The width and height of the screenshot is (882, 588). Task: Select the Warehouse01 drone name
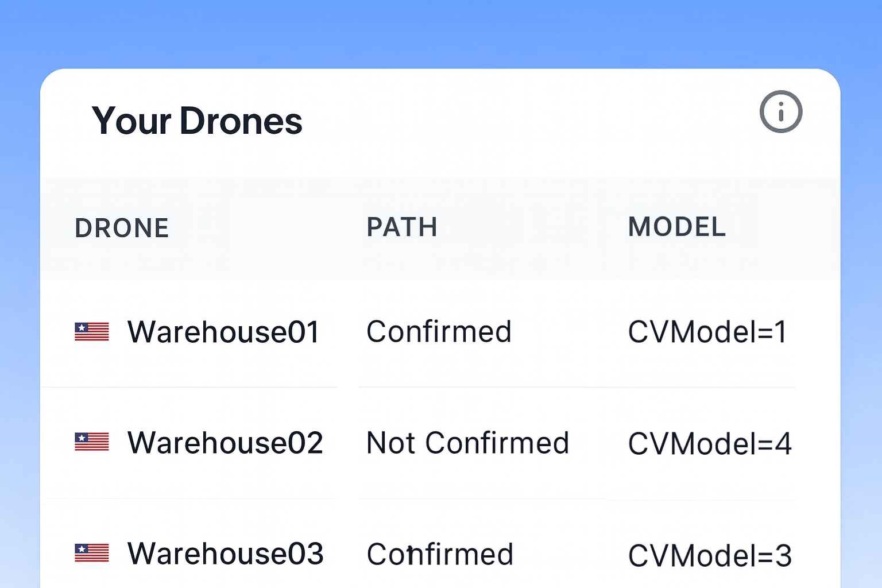[x=223, y=332]
